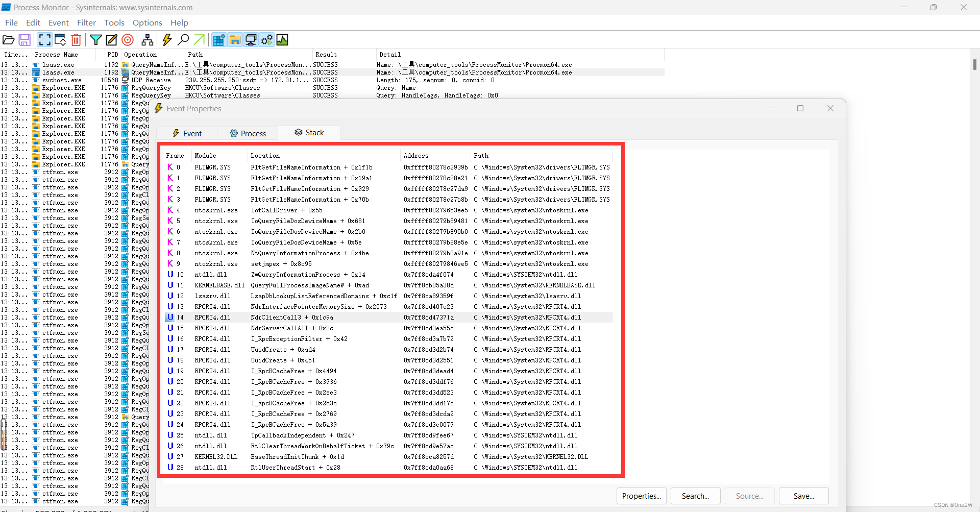Screen dimensions: 980x512
Task: Click the Search... button
Action: 695,496
